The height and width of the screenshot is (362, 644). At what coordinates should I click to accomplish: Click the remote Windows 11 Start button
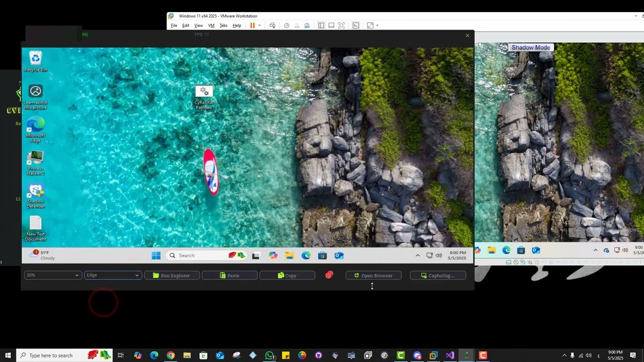(x=156, y=255)
